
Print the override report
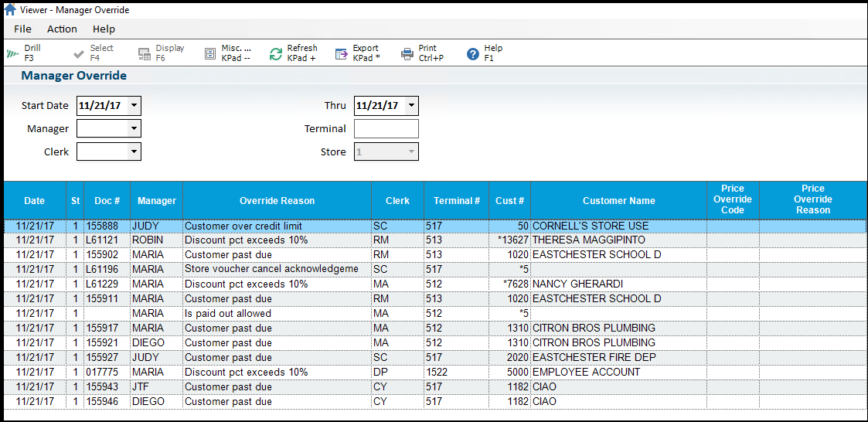407,53
